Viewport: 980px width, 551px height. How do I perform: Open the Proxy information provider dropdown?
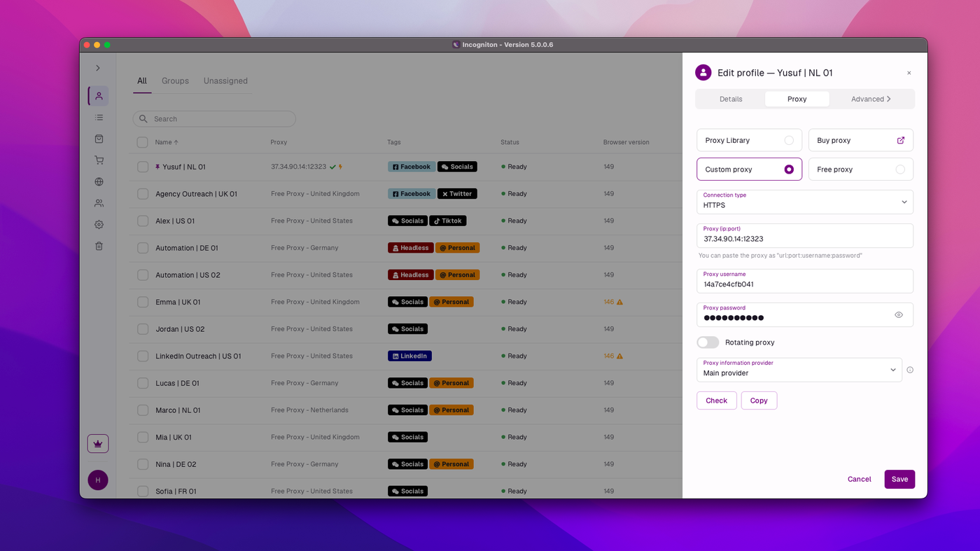point(799,370)
